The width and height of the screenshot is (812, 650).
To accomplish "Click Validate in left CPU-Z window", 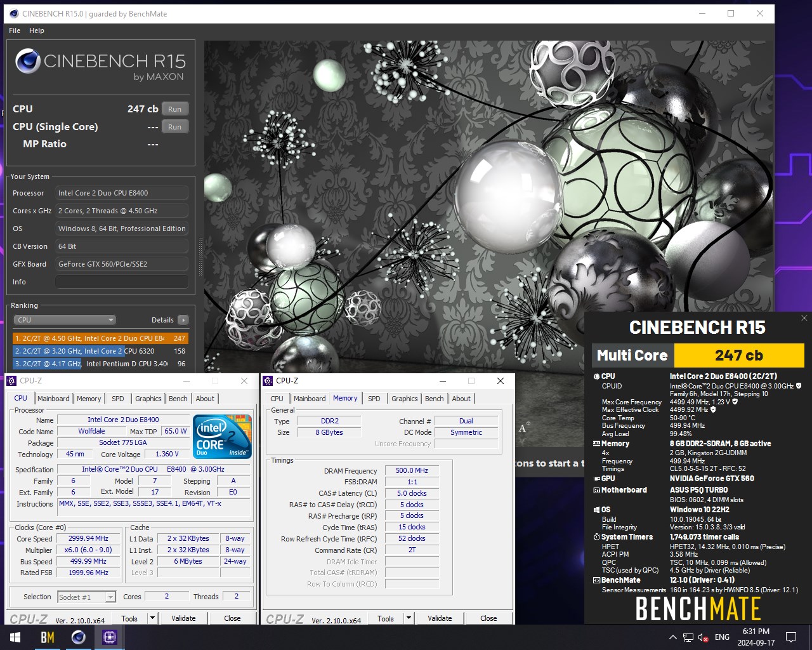I will (x=183, y=618).
